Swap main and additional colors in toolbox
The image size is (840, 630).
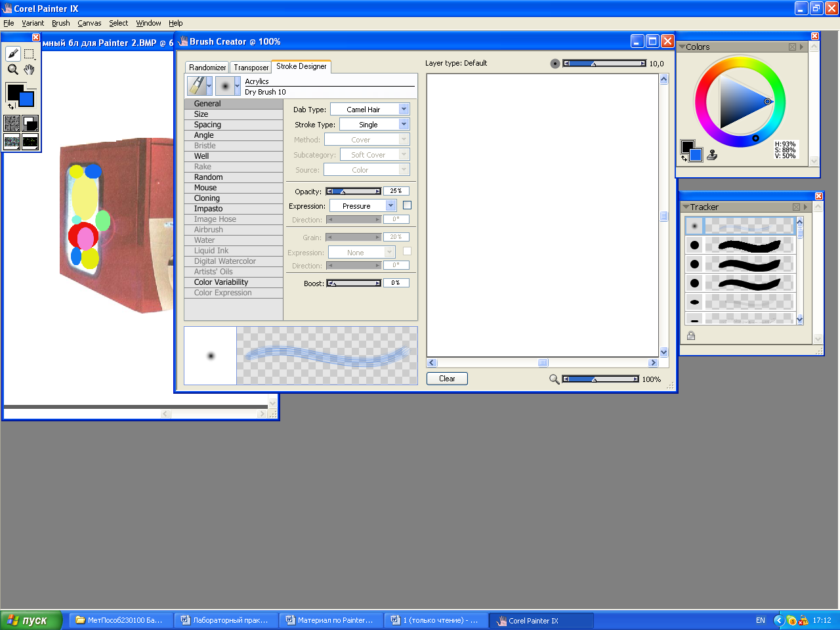click(11, 106)
